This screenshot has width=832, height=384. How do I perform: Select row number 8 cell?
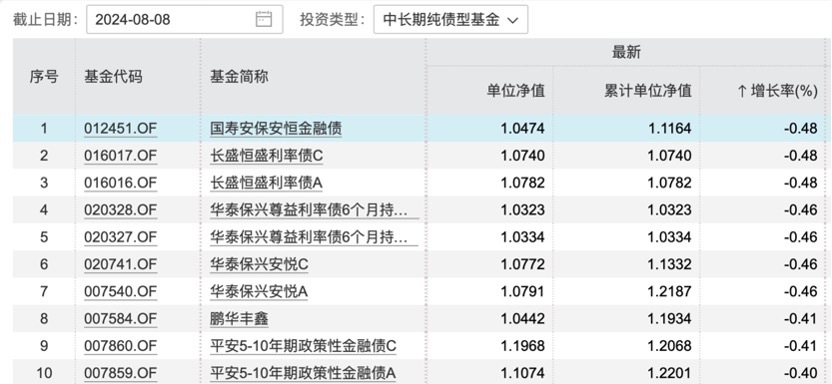pyautogui.click(x=44, y=319)
